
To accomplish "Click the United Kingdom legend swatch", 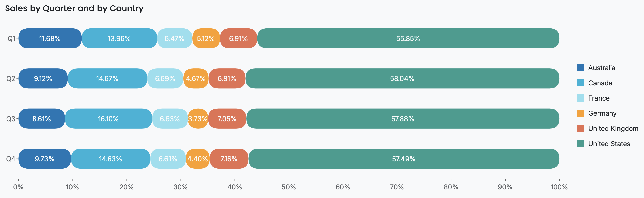I will [580, 129].
